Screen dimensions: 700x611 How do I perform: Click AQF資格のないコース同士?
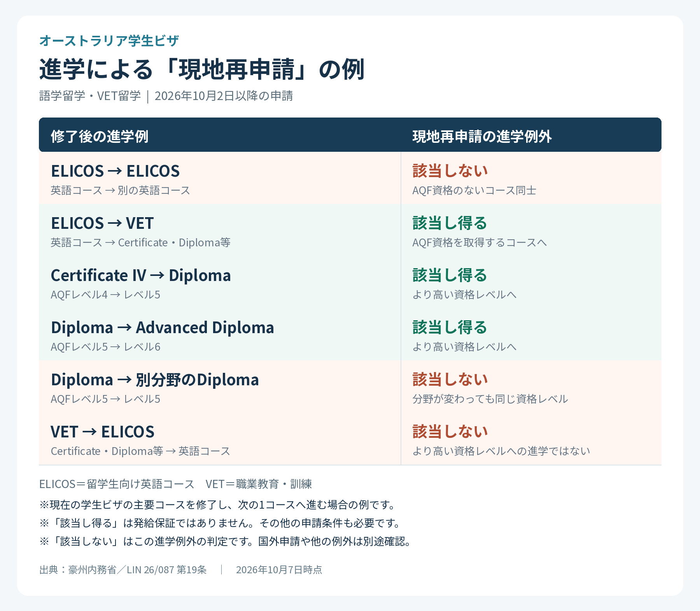pyautogui.click(x=474, y=190)
